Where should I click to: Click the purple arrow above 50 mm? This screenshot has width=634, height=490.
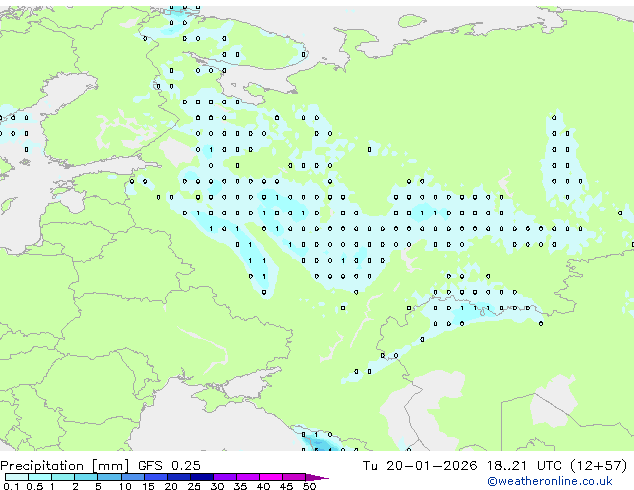(317, 478)
